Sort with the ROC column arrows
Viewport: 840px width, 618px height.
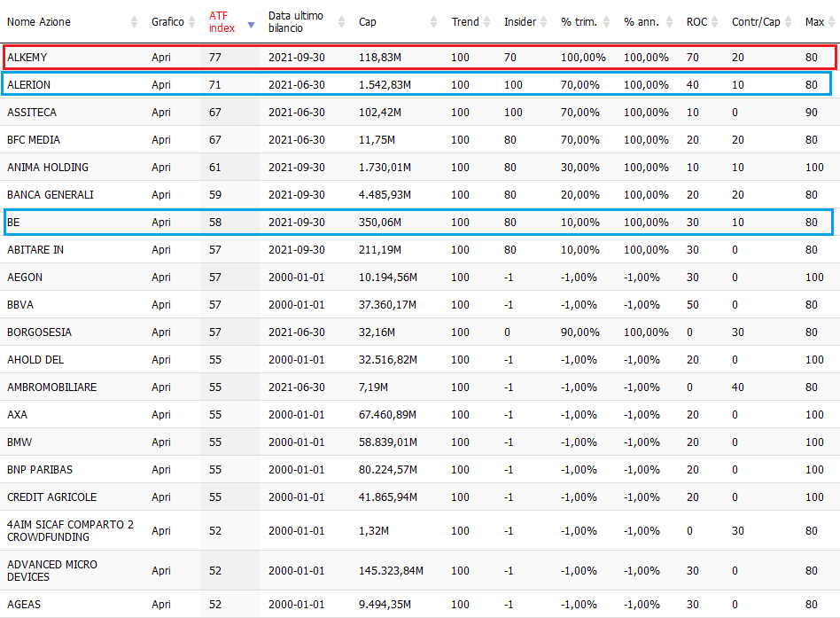(714, 22)
